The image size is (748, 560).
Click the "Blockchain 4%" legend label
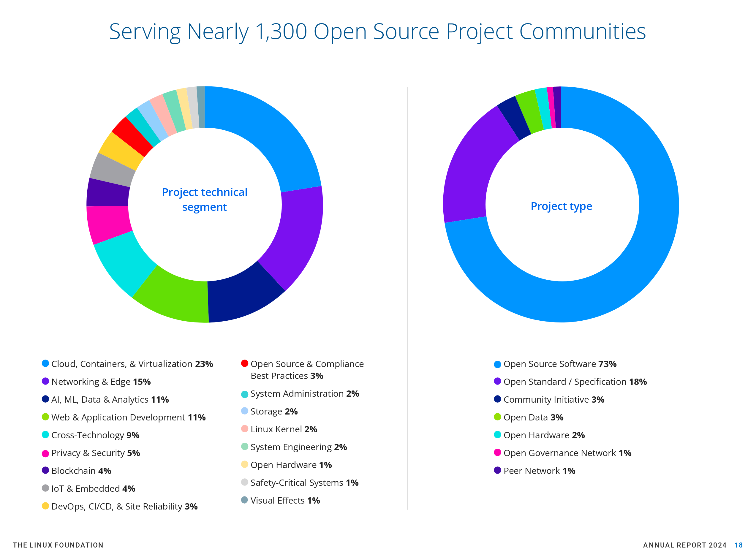(81, 471)
